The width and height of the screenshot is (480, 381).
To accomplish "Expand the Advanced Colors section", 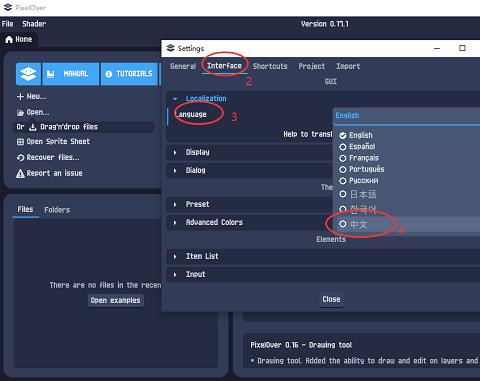I will 175,222.
